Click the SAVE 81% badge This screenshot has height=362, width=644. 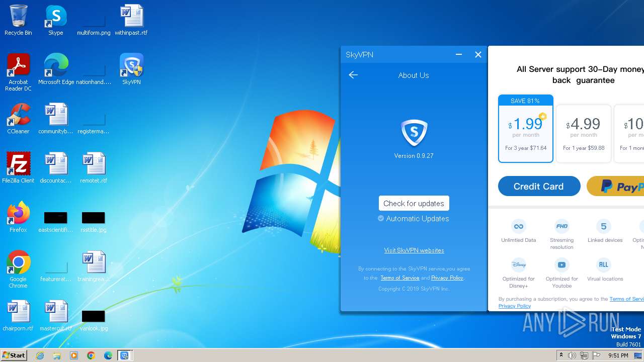pyautogui.click(x=525, y=101)
